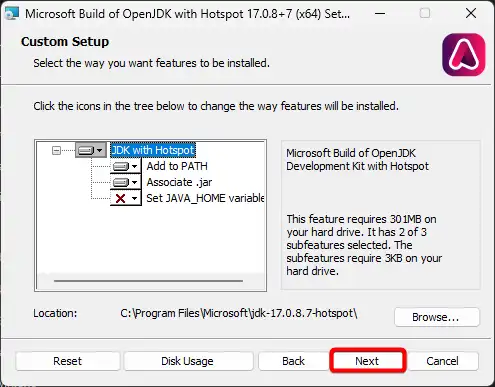This screenshot has width=495, height=387.
Task: Click the installer icon in the title bar
Action: [x=12, y=14]
